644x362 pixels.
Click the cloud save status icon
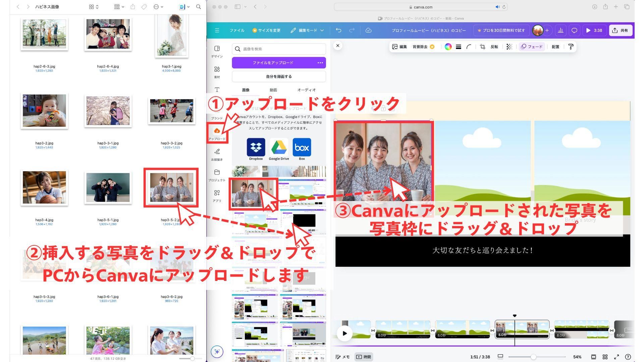point(368,30)
